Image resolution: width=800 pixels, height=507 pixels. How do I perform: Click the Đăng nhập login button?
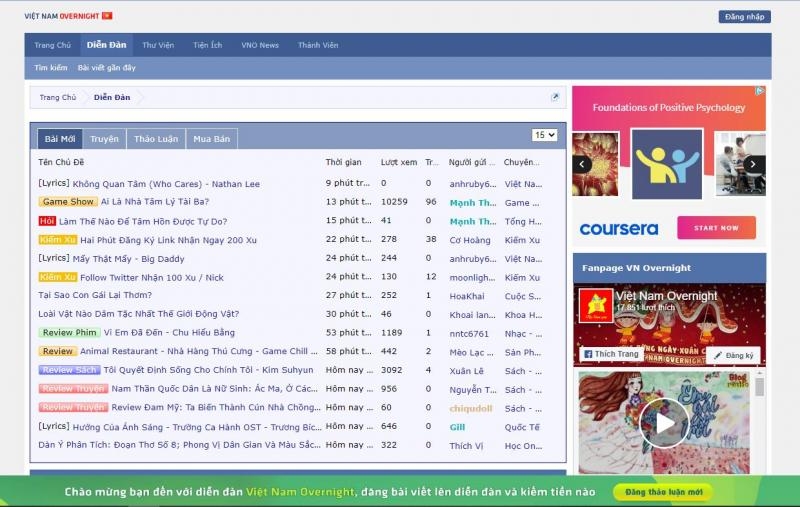point(744,17)
